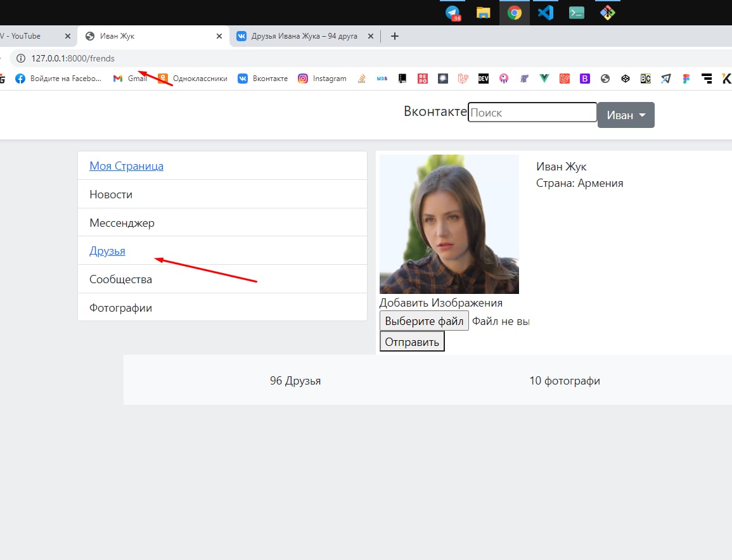The height and width of the screenshot is (560, 732).
Task: Click the Добавить Изображения label
Action: (440, 303)
